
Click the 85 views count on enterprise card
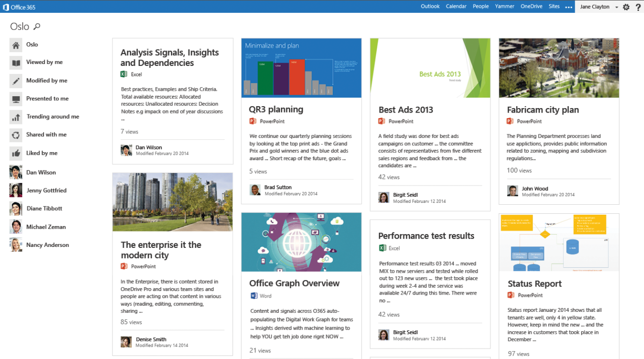(x=131, y=322)
